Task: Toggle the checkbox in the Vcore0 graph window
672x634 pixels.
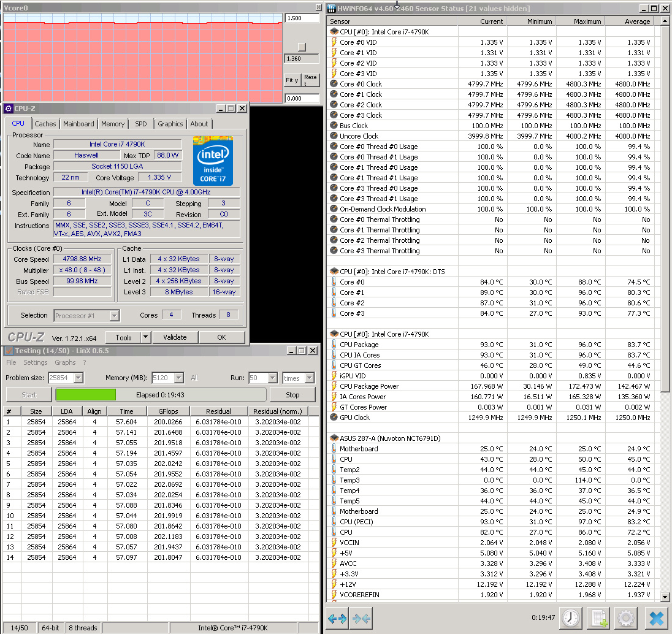Action: click(302, 47)
